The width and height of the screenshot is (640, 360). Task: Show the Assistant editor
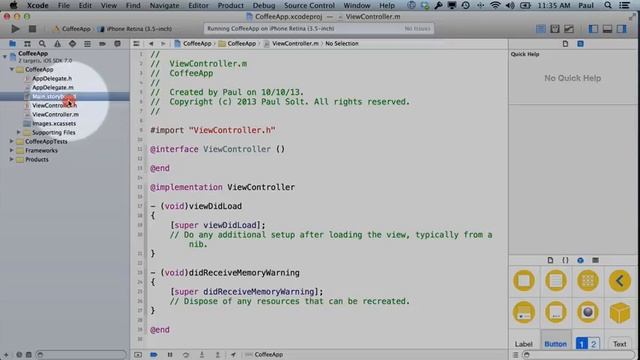[x=555, y=29]
